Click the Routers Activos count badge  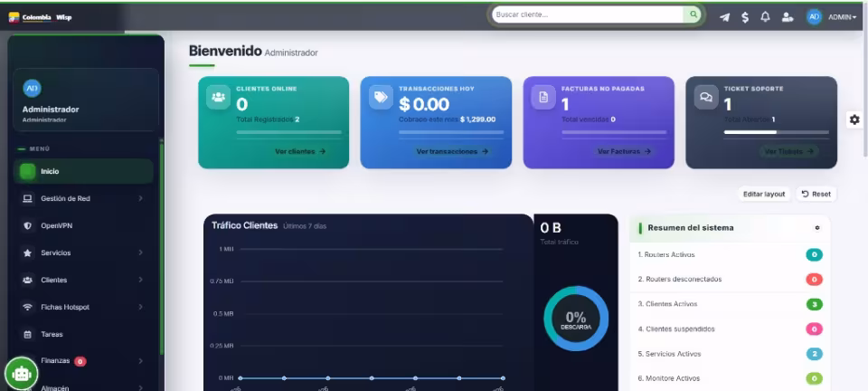[x=814, y=254]
